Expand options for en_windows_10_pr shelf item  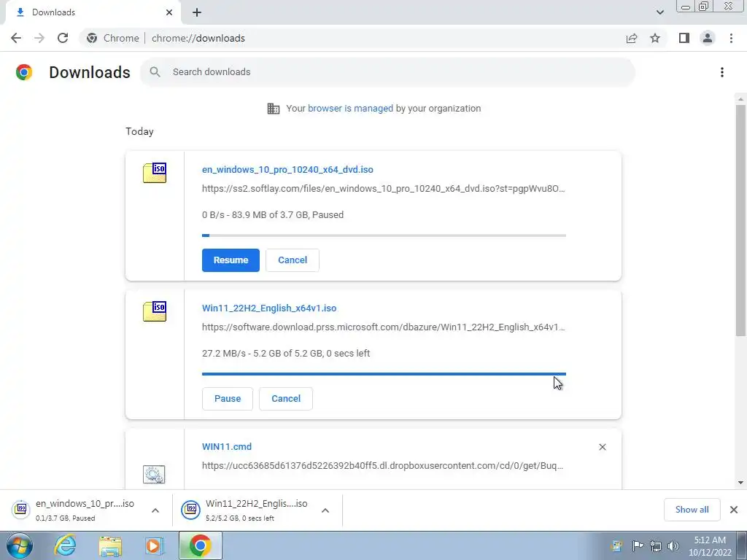pos(155,510)
